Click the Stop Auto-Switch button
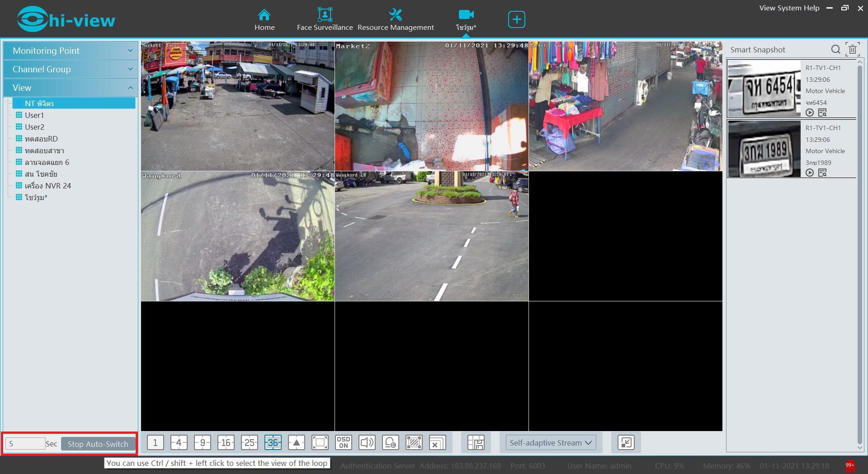Image resolution: width=868 pixels, height=474 pixels. click(98, 444)
